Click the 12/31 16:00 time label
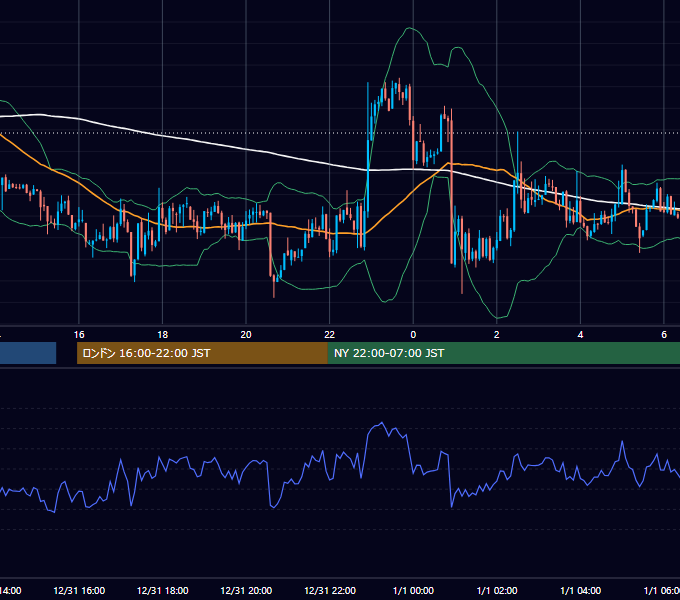The image size is (680, 600). tap(79, 591)
